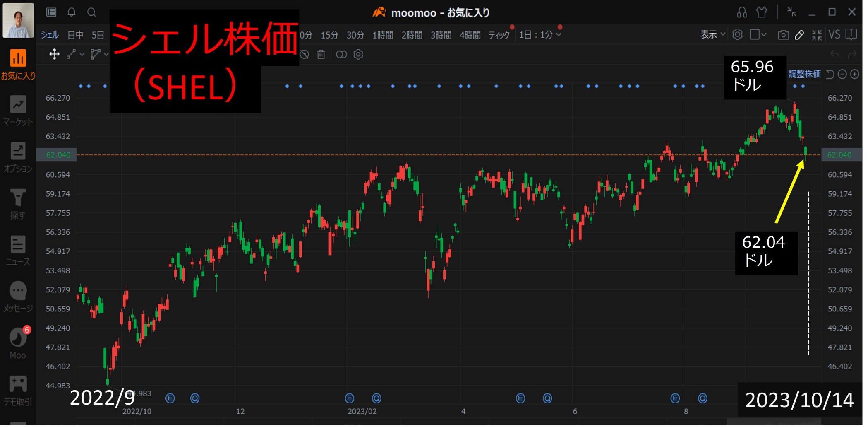Click the overlapping circles toolbar icon
Viewport: 868px width, 427px height.
[341, 55]
